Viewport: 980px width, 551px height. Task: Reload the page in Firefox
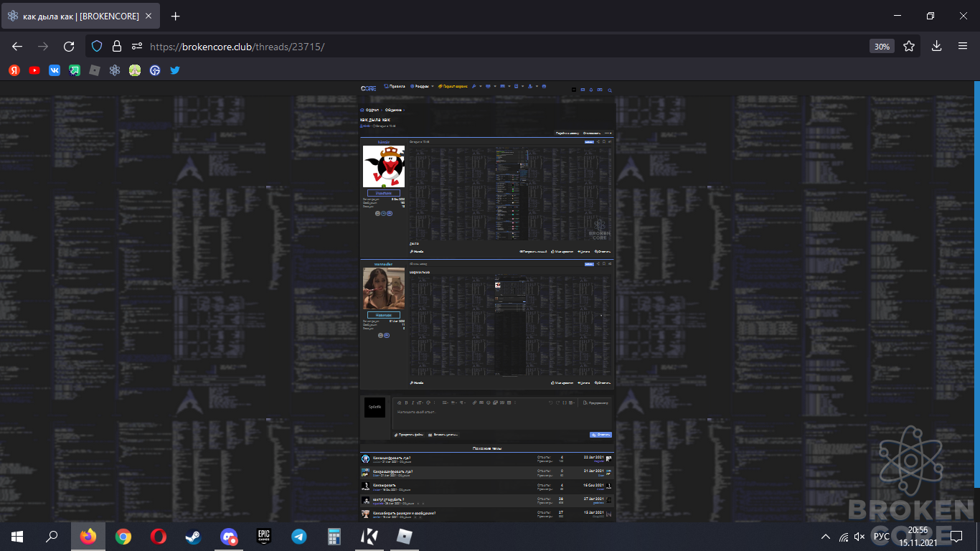(x=69, y=46)
